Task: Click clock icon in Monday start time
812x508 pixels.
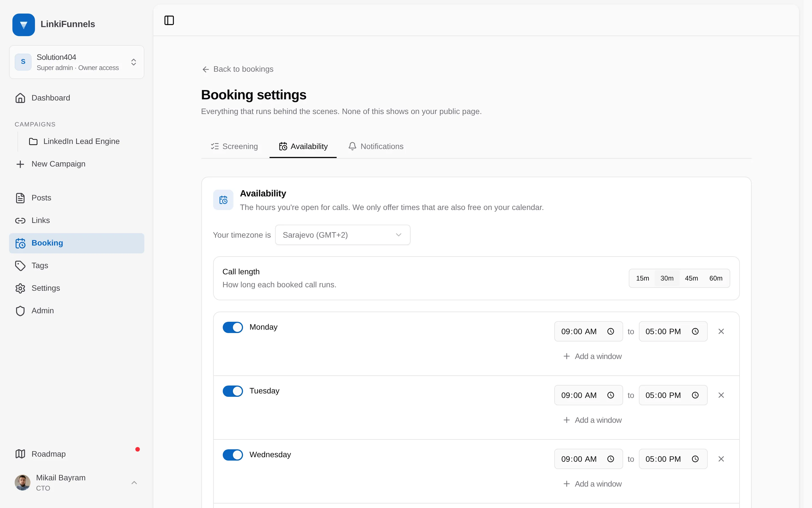Action: click(x=611, y=332)
